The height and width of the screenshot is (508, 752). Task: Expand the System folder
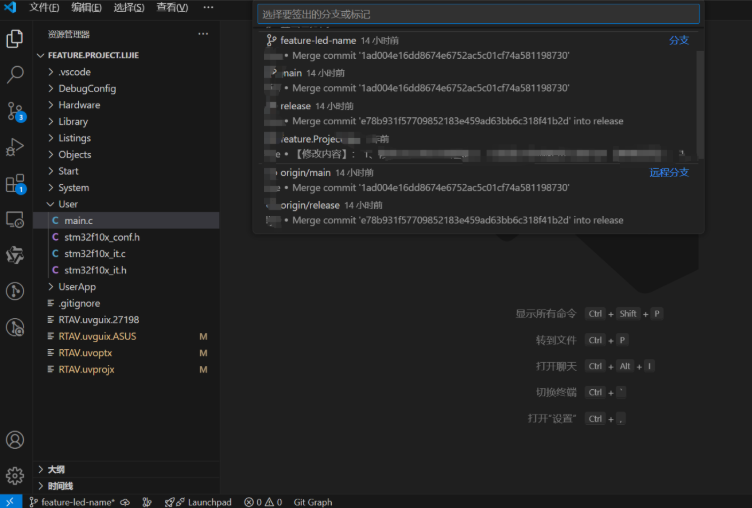(126, 188)
